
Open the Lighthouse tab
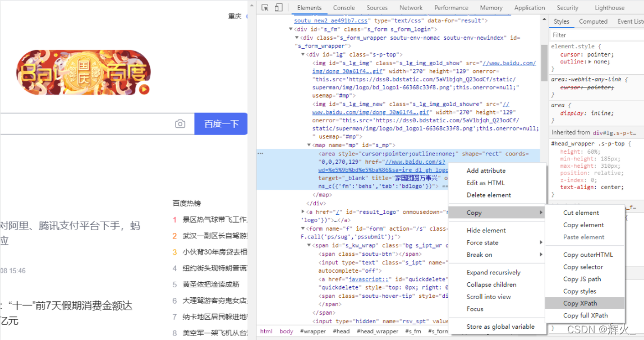[x=609, y=7]
